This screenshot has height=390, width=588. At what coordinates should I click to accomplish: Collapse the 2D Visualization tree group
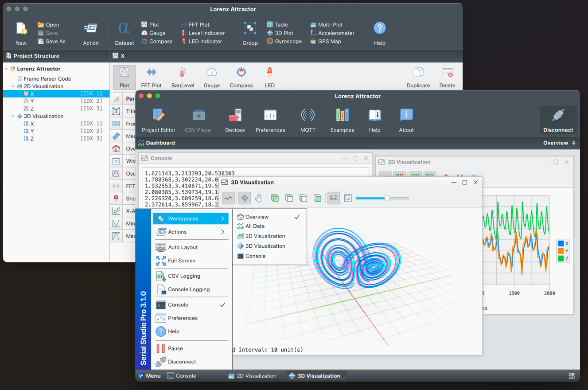tap(13, 86)
